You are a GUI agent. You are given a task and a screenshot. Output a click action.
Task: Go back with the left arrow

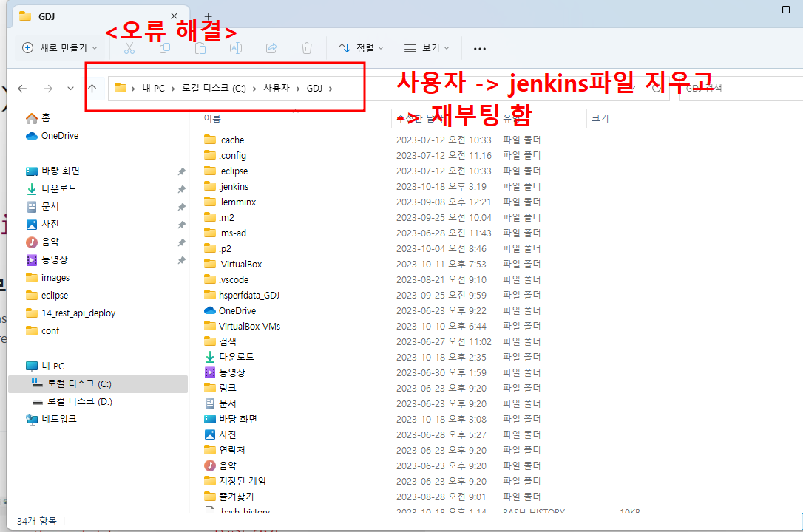point(22,89)
